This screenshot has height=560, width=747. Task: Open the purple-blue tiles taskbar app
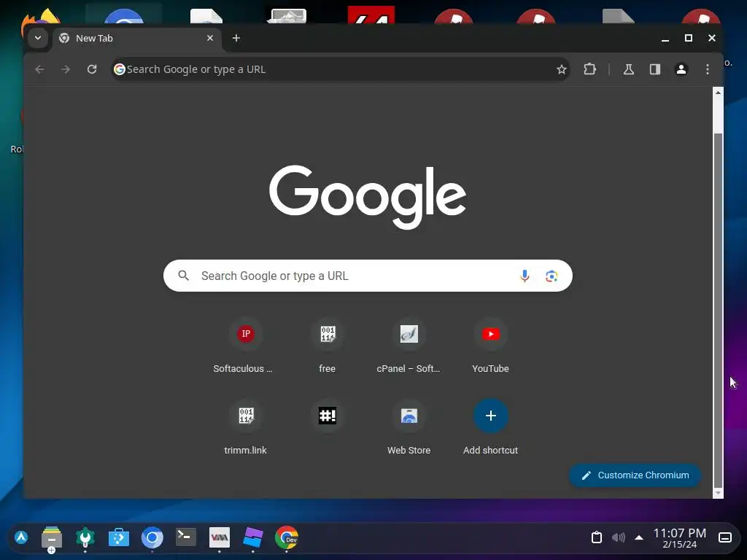[253, 537]
